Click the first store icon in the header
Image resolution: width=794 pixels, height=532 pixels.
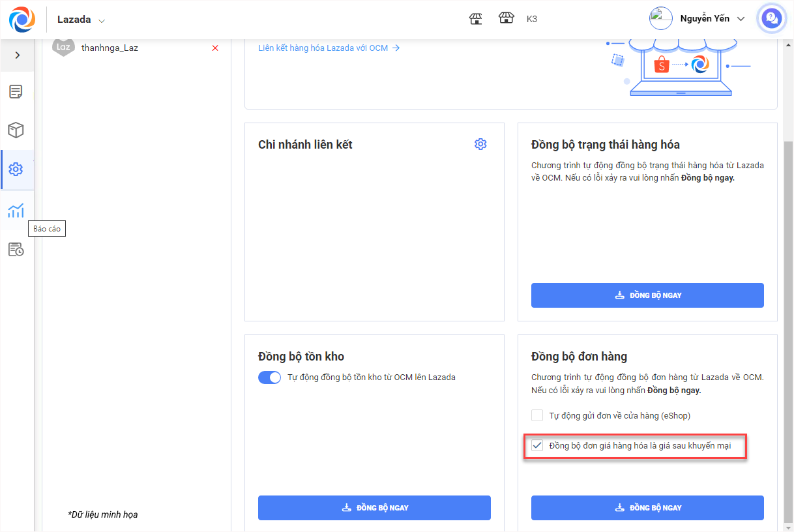coord(476,19)
